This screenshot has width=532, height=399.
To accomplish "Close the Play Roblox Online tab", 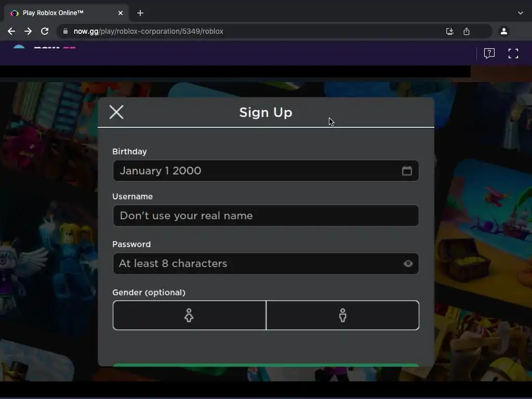I will pos(121,13).
